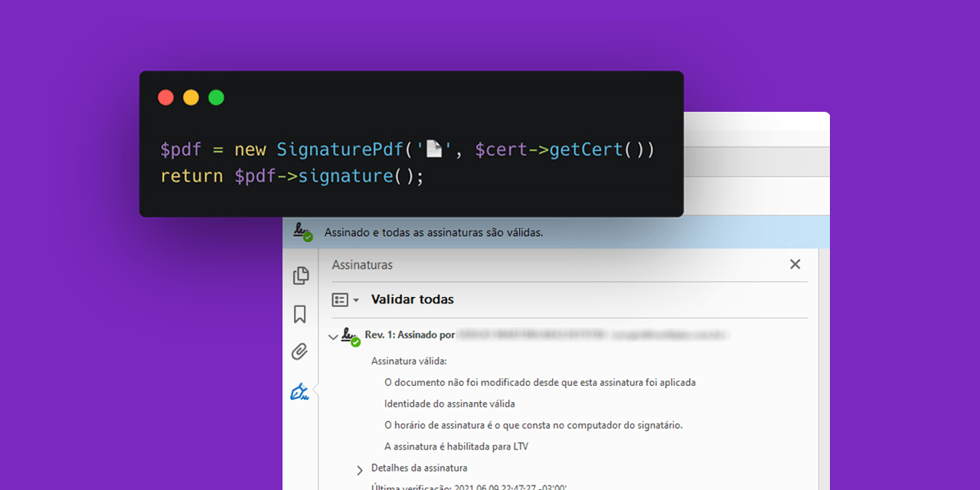Viewport: 980px width, 490px height.
Task: Open the bookmarks sidebar icon
Action: click(300, 314)
